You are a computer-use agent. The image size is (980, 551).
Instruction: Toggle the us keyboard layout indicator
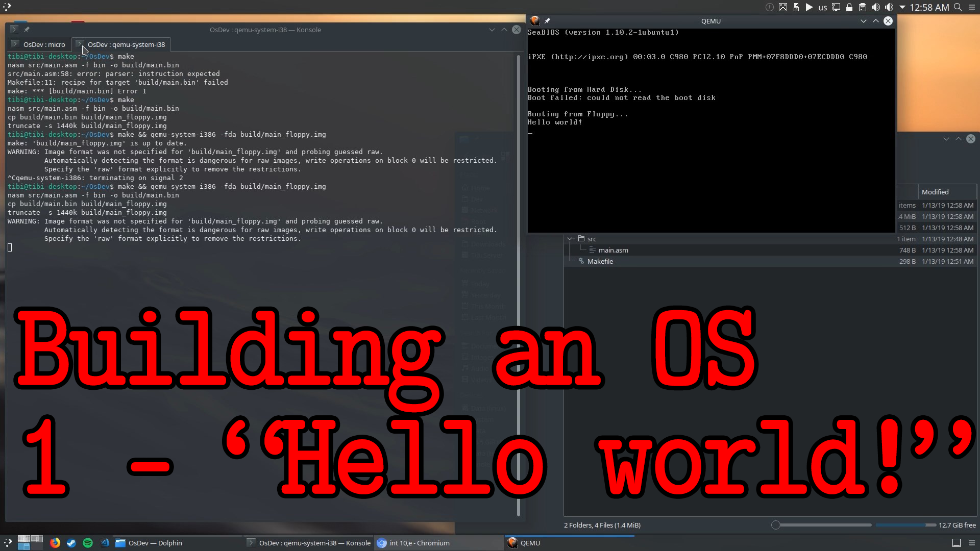[x=822, y=8]
